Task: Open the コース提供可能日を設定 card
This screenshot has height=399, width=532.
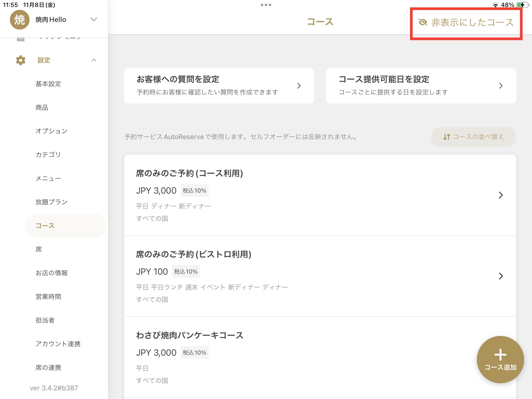Action: click(421, 86)
